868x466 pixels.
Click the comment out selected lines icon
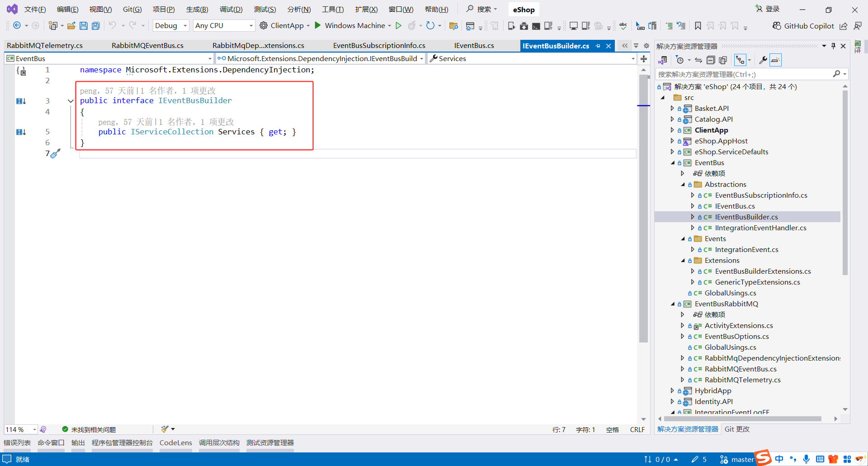coord(669,26)
